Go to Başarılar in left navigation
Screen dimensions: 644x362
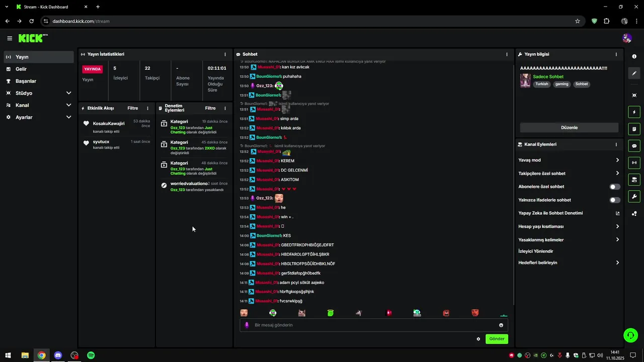pyautogui.click(x=39, y=81)
